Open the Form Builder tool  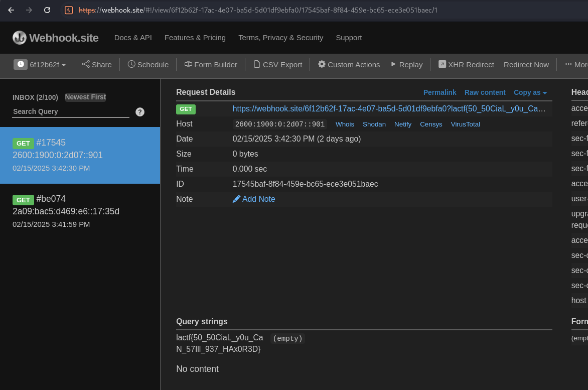211,64
